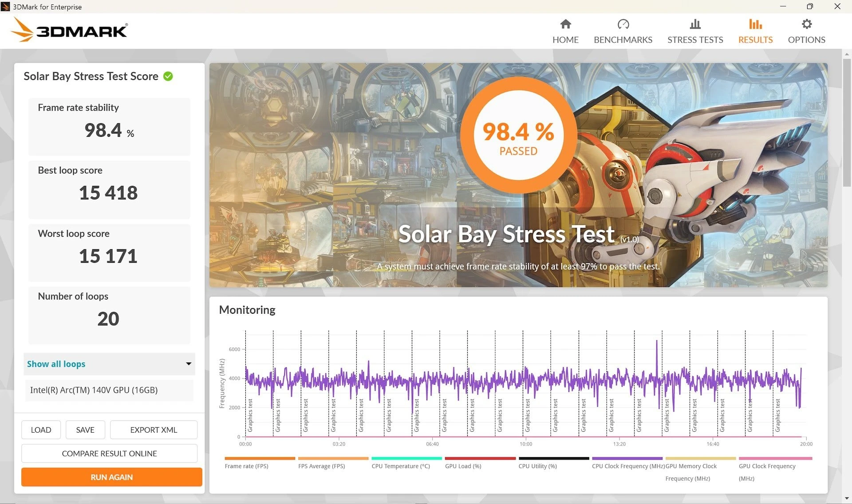Screen dimensions: 852x504
Task: Toggle the CPU Clock Frequency legend swatch
Action: [x=627, y=458]
